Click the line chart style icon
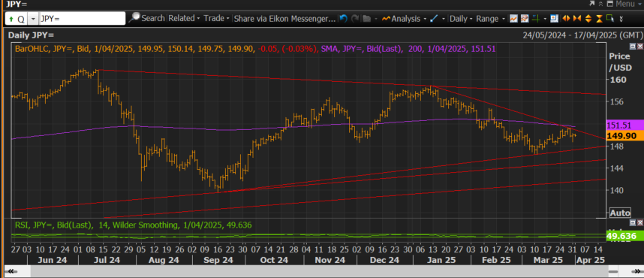The width and height of the screenshot is (644, 278). tap(513, 19)
